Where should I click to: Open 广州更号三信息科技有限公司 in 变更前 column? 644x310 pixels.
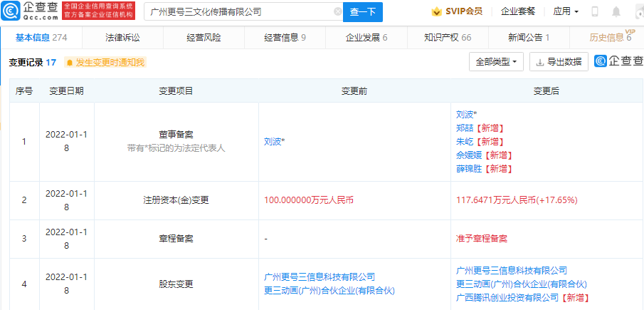[320, 277]
